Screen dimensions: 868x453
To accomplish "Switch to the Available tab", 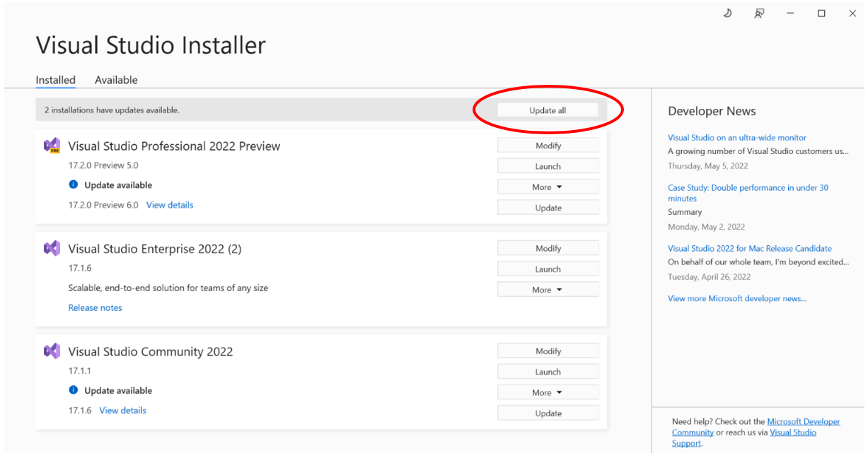I will coord(116,81).
